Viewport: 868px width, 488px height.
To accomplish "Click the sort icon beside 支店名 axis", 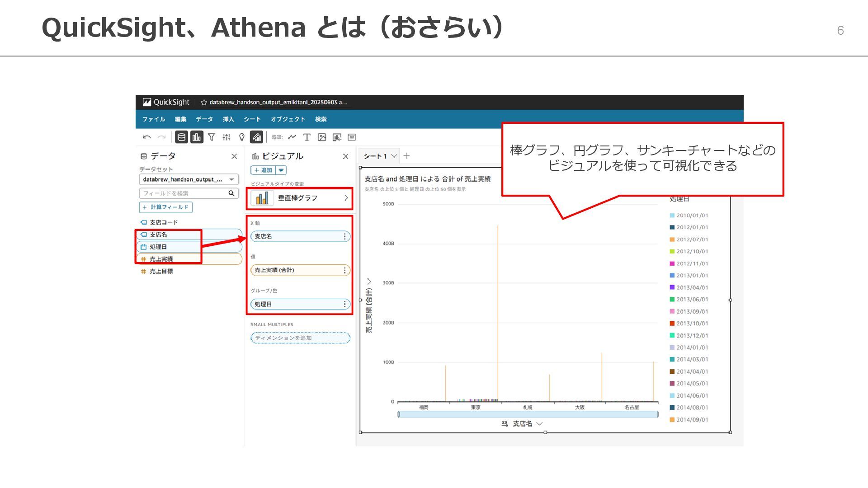I will [505, 424].
